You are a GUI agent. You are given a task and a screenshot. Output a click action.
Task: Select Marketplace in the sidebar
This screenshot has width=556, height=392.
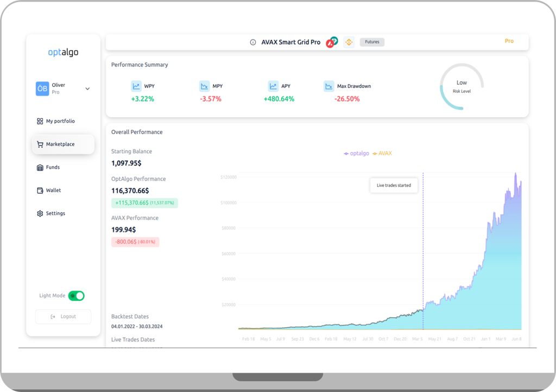[x=60, y=144]
